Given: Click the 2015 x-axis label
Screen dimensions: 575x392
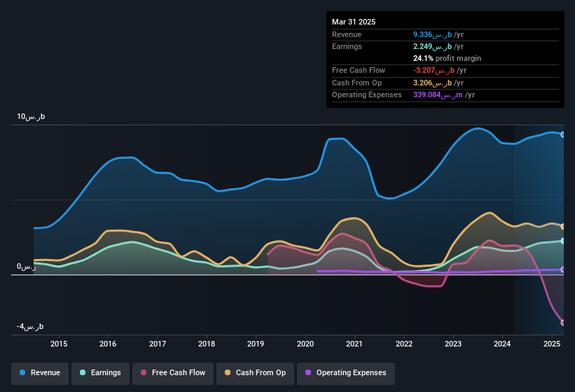Looking at the screenshot, I should 59,344.
